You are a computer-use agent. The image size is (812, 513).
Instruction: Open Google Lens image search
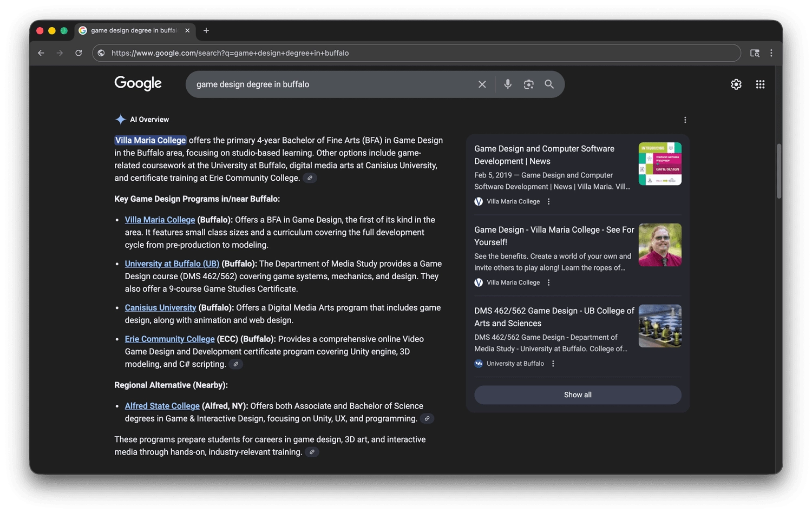(x=528, y=84)
